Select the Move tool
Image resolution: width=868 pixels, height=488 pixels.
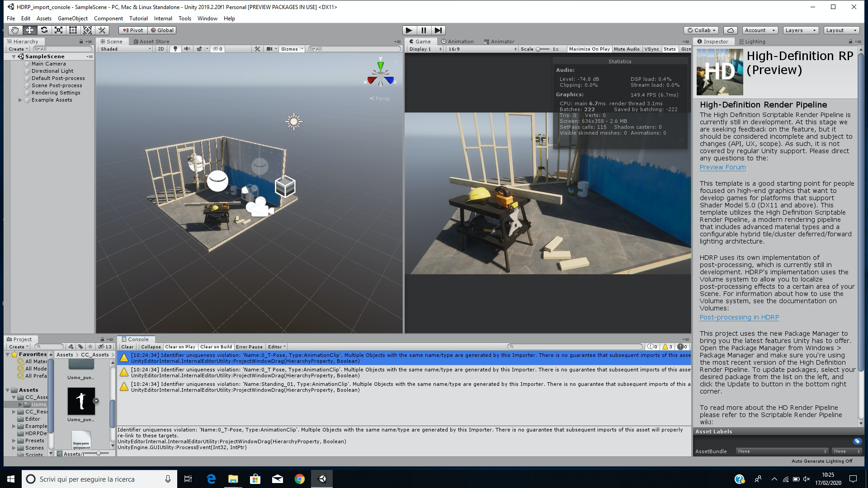(x=29, y=30)
